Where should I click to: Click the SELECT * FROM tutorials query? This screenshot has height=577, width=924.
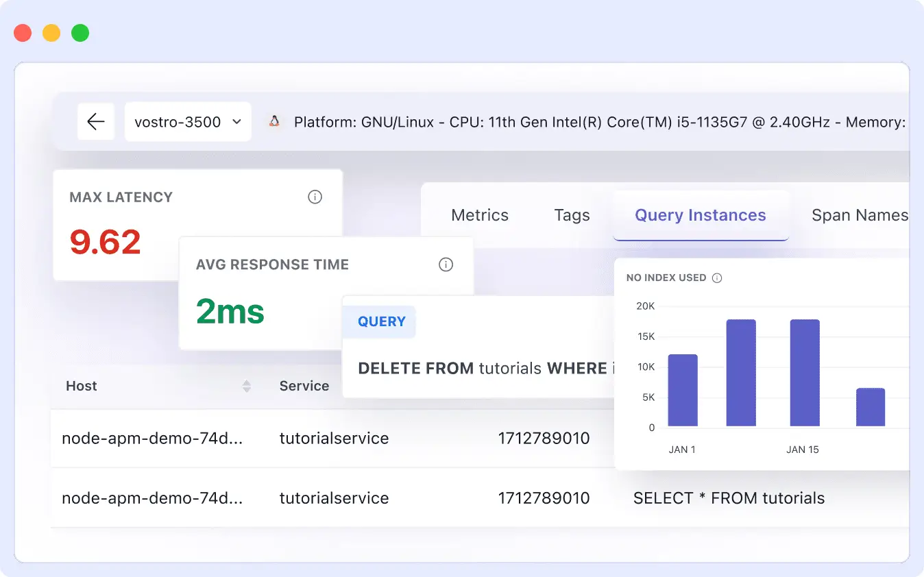(x=729, y=498)
